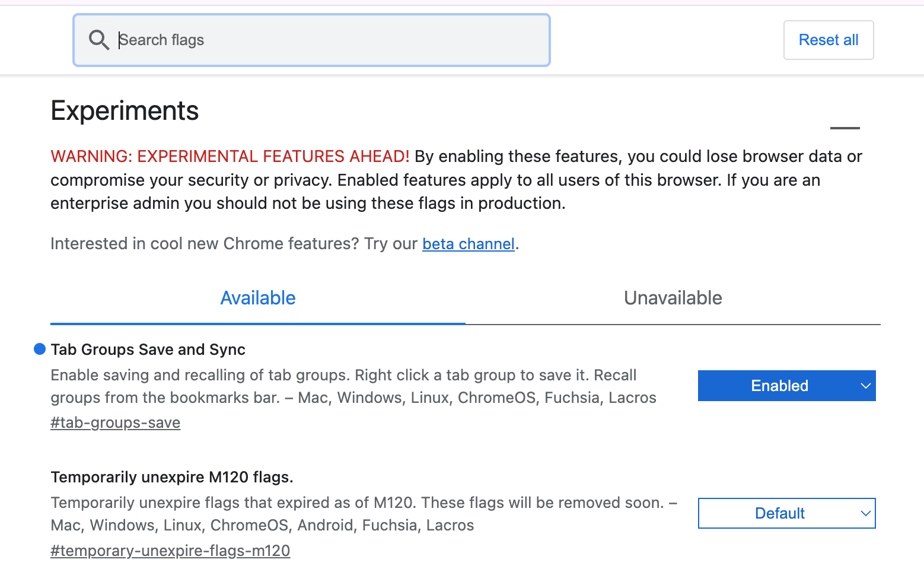Open the unexpire M120 Default dropdown
924x572 pixels.
click(786, 513)
